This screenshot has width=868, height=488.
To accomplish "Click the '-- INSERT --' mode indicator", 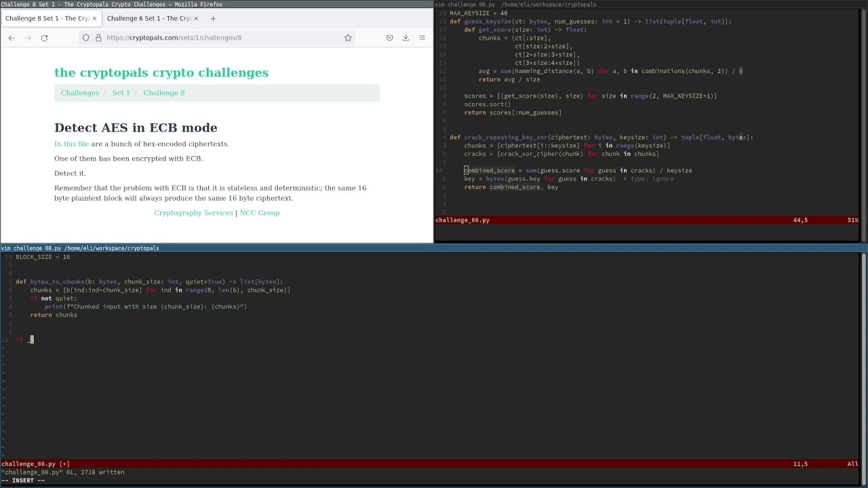I will point(23,481).
